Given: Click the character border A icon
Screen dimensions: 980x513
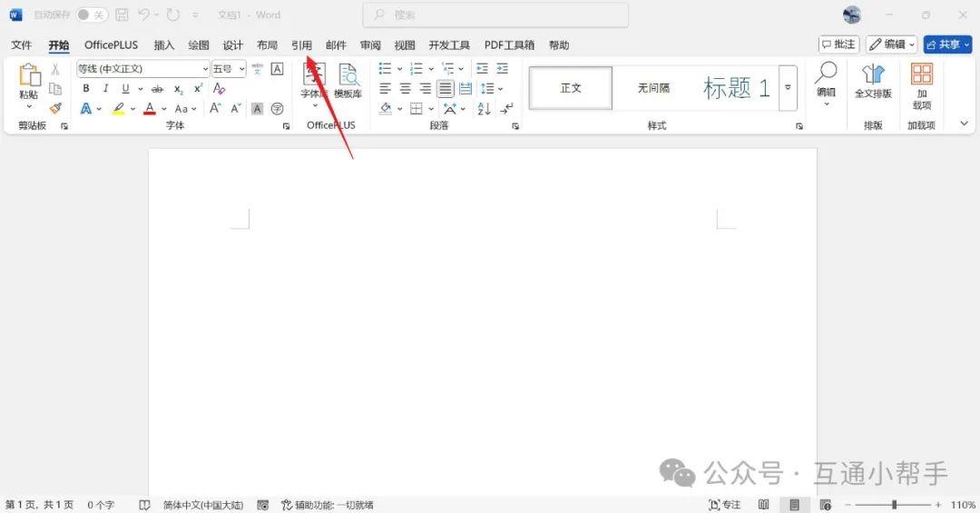Looking at the screenshot, I should [x=277, y=69].
